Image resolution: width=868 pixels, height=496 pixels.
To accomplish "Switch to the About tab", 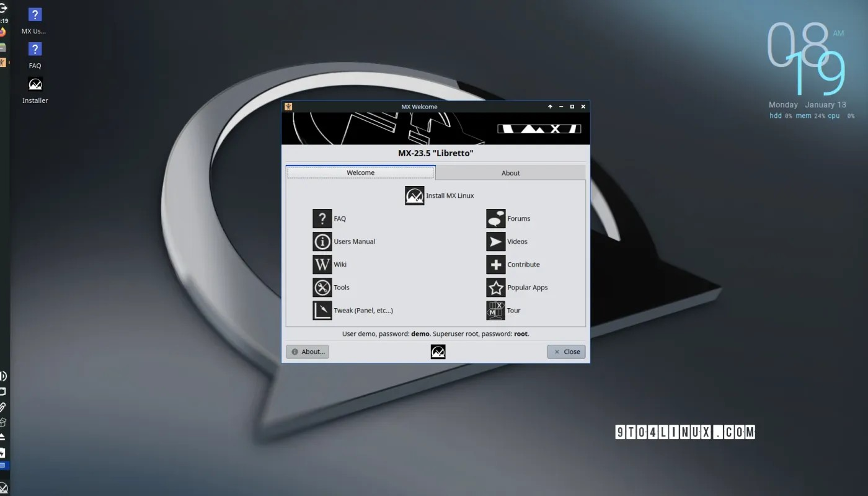I will tap(511, 173).
